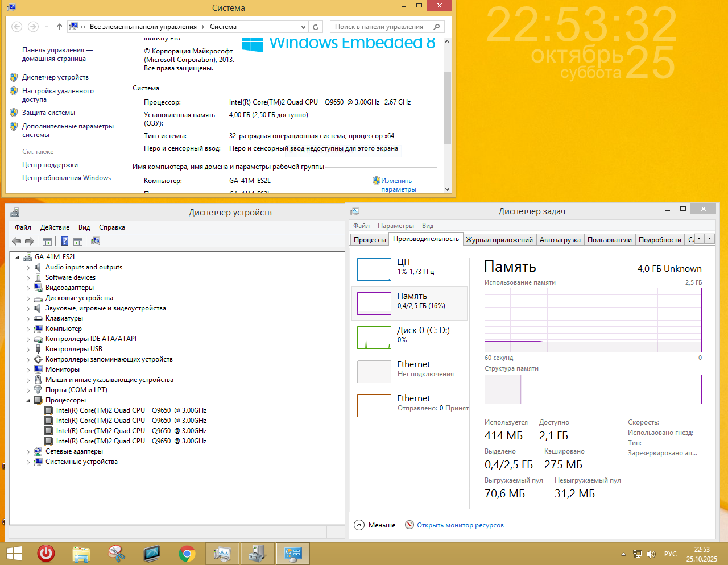Open Google Chrome from the taskbar
The height and width of the screenshot is (565, 728).
[x=187, y=553]
